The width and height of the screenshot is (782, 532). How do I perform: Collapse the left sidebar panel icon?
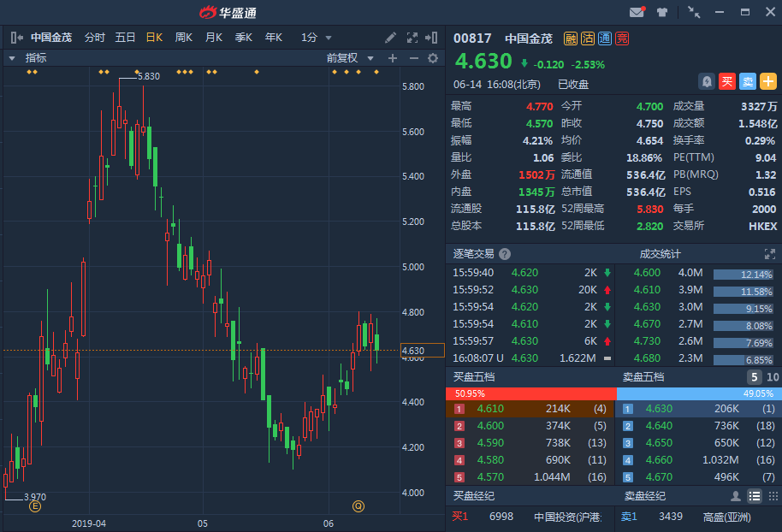[17, 38]
